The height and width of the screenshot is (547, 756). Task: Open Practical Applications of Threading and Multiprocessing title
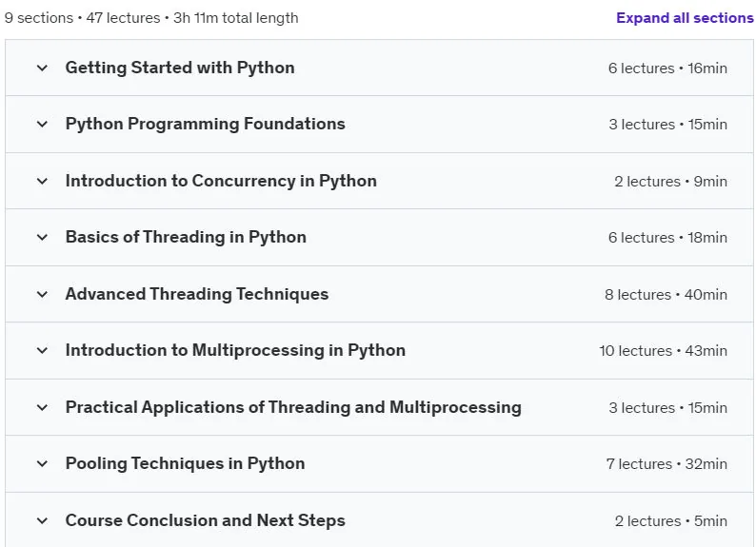coord(293,407)
